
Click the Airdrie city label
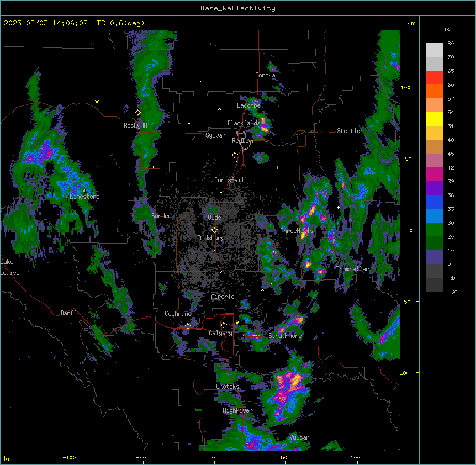tap(223, 297)
